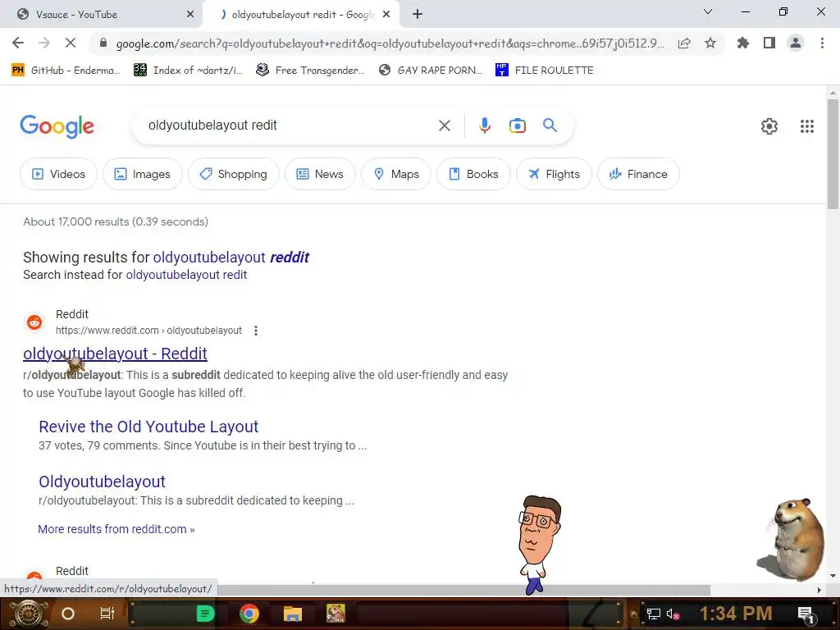Open the green notes app on taskbar

coord(205,614)
